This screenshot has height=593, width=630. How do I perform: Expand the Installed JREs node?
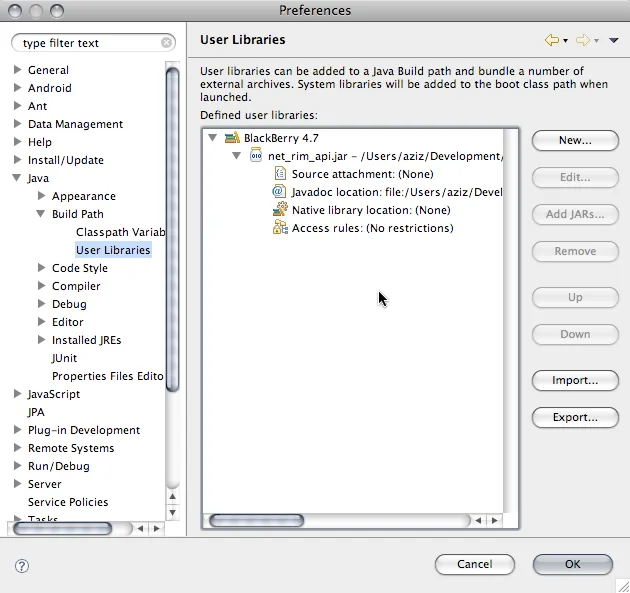41,340
